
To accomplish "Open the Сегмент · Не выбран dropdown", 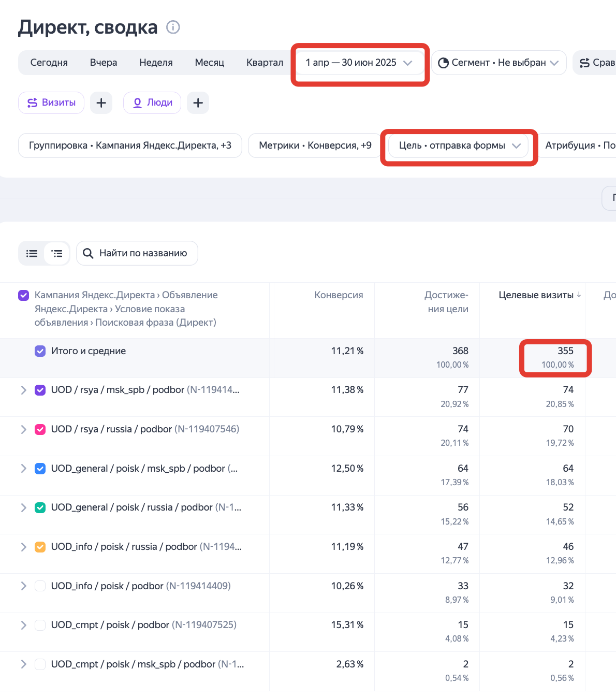I will tap(498, 63).
